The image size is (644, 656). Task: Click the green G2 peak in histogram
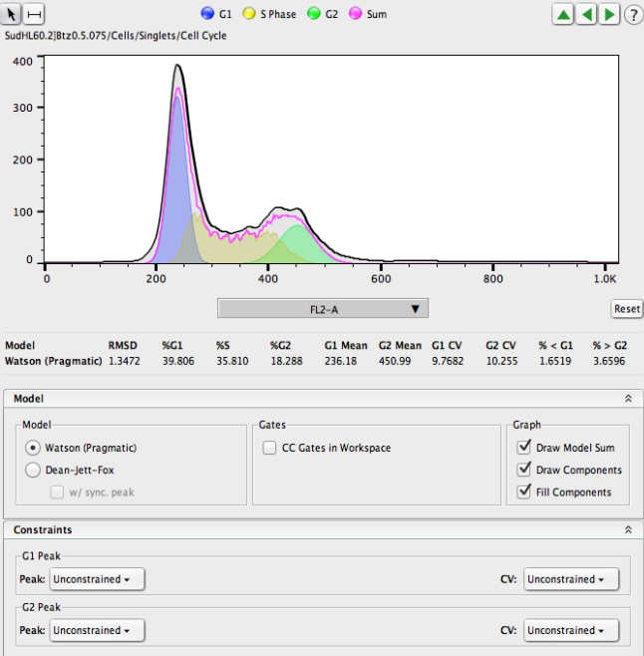click(298, 244)
